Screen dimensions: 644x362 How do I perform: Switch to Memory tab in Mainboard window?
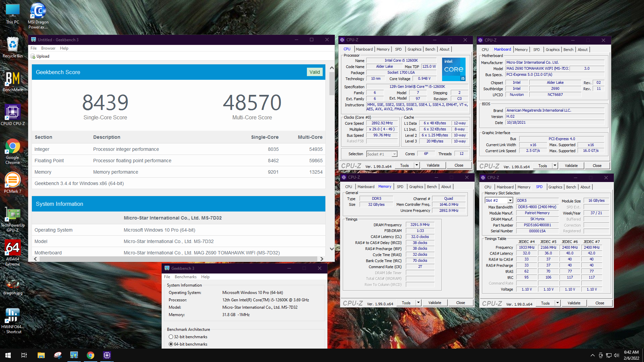pos(521,50)
